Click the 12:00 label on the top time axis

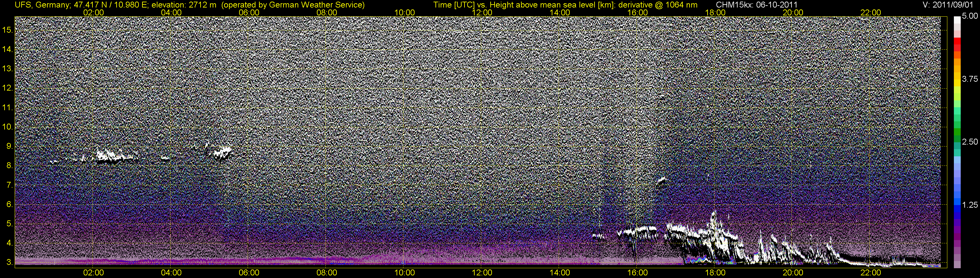click(x=482, y=12)
